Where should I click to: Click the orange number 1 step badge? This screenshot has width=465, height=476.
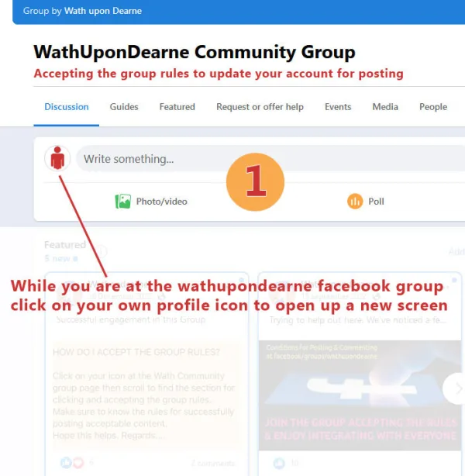pos(255,182)
